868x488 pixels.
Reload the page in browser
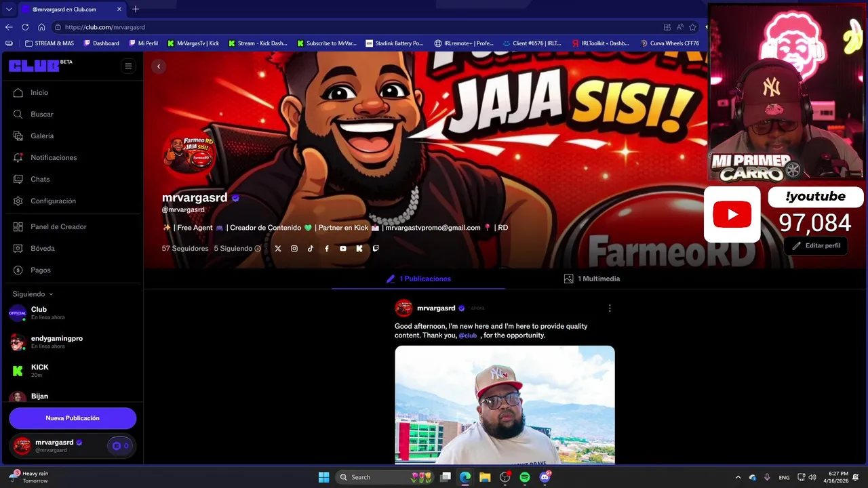pyautogui.click(x=25, y=27)
